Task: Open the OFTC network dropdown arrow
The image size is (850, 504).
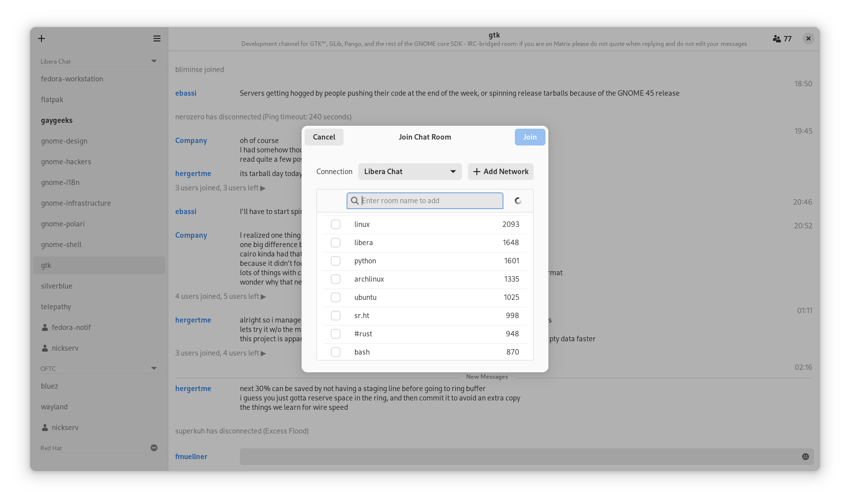Action: click(x=154, y=368)
